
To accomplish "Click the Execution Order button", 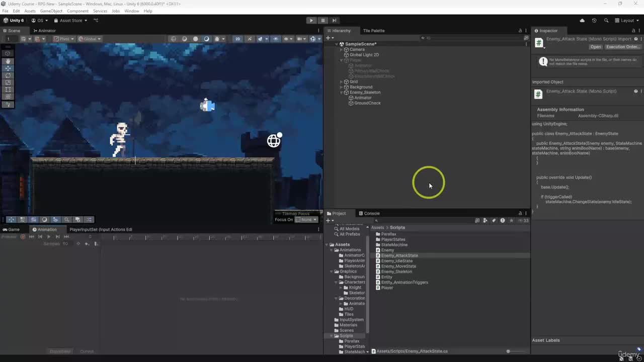I will [623, 47].
